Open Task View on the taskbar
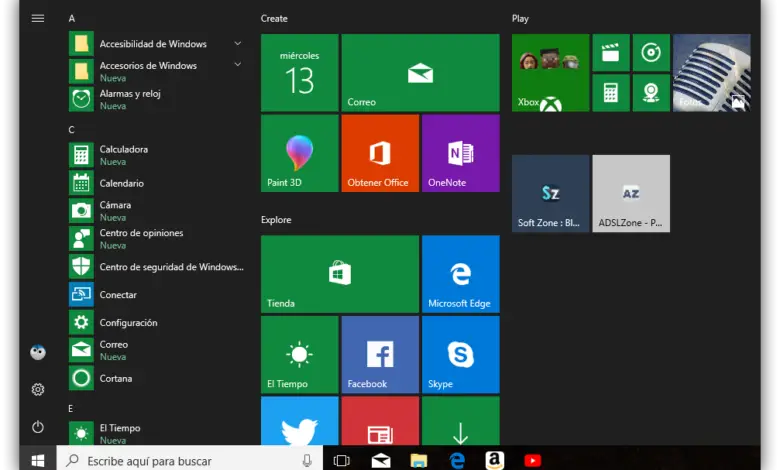The image size is (780, 470). [x=341, y=461]
